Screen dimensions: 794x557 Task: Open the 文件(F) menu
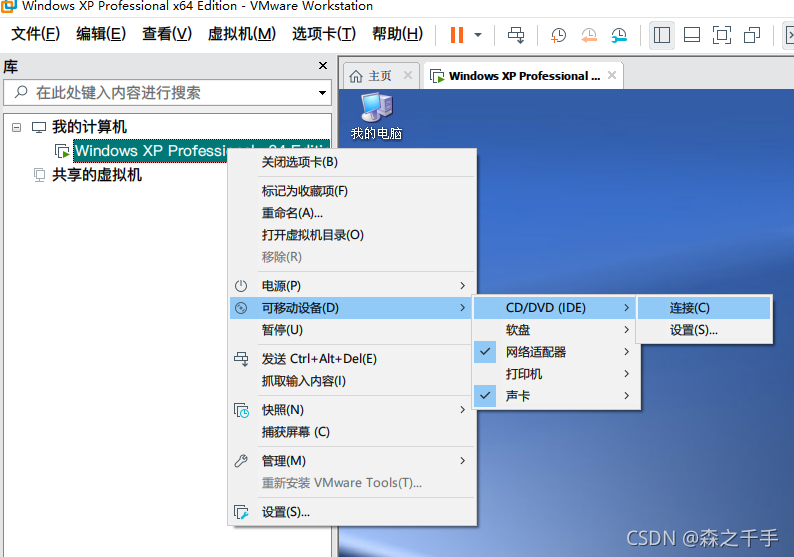point(35,34)
